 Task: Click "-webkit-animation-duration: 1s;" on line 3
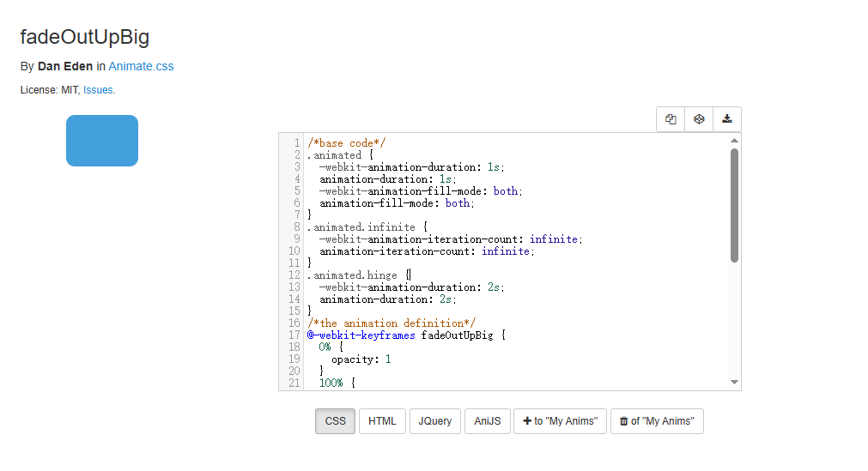click(412, 167)
